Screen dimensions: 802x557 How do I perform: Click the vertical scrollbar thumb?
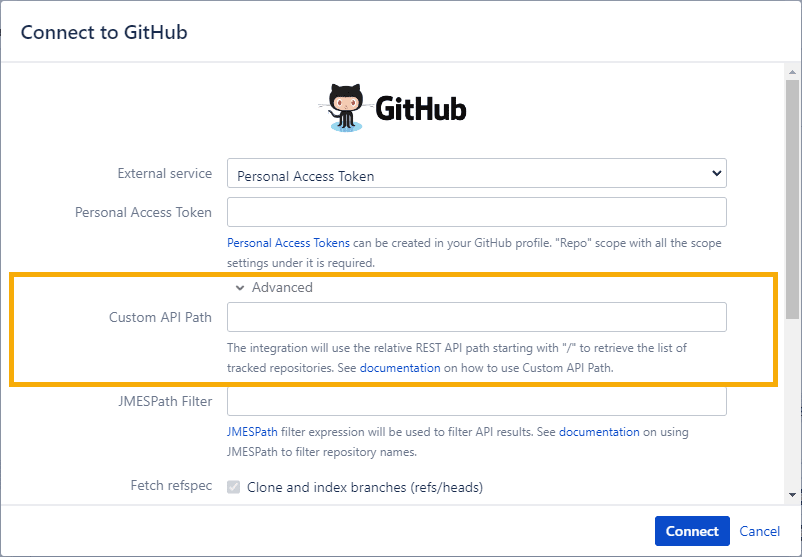(x=792, y=199)
